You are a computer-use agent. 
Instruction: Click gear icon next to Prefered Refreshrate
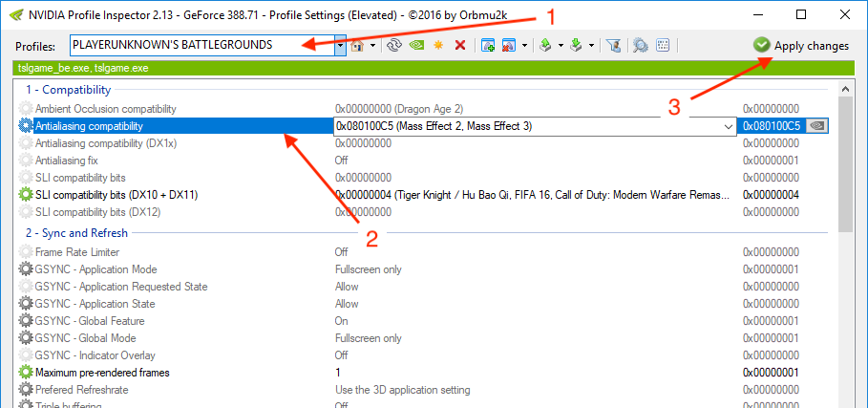coord(26,390)
